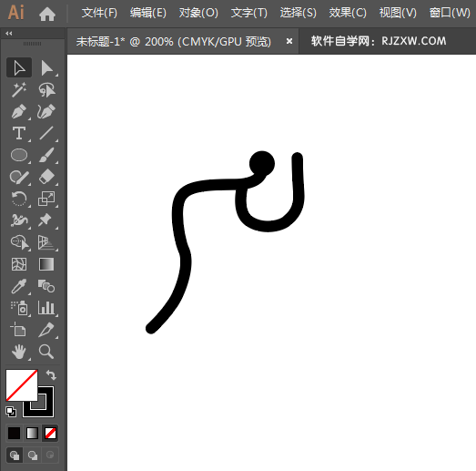Activate the Slice tool
Image resolution: width=476 pixels, height=471 pixels.
point(46,330)
